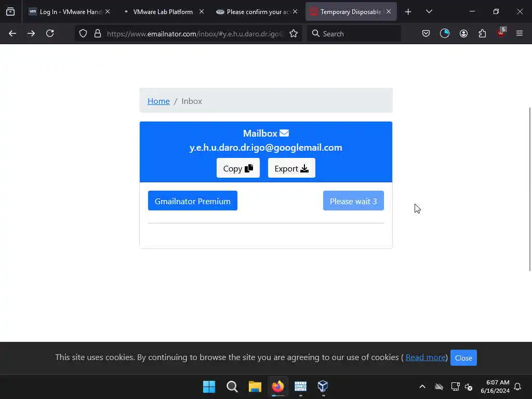
Task: Open a new browser tab
Action: (408, 12)
